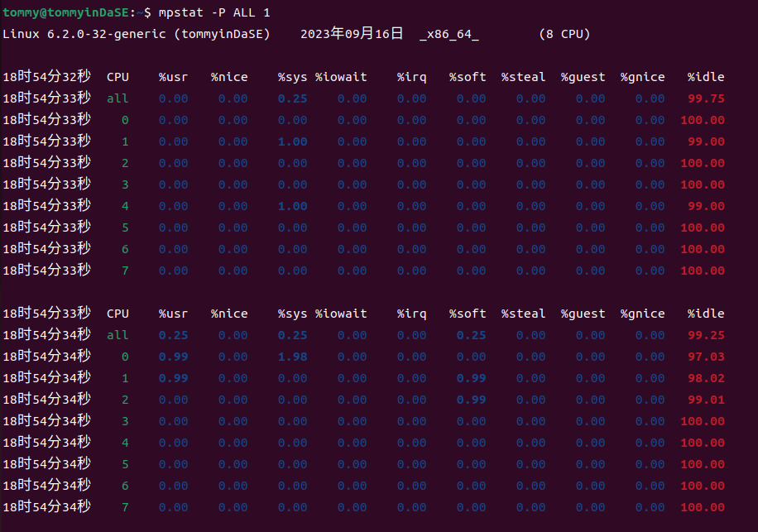The image size is (758, 532).
Task: Click '%guest' header in the 18时54分32秒 row
Action: (x=583, y=77)
